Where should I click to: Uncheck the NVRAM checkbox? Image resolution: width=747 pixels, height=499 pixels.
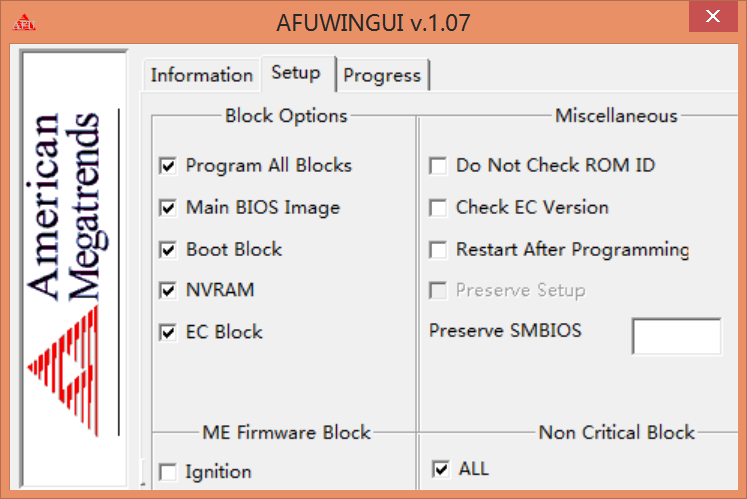point(168,291)
